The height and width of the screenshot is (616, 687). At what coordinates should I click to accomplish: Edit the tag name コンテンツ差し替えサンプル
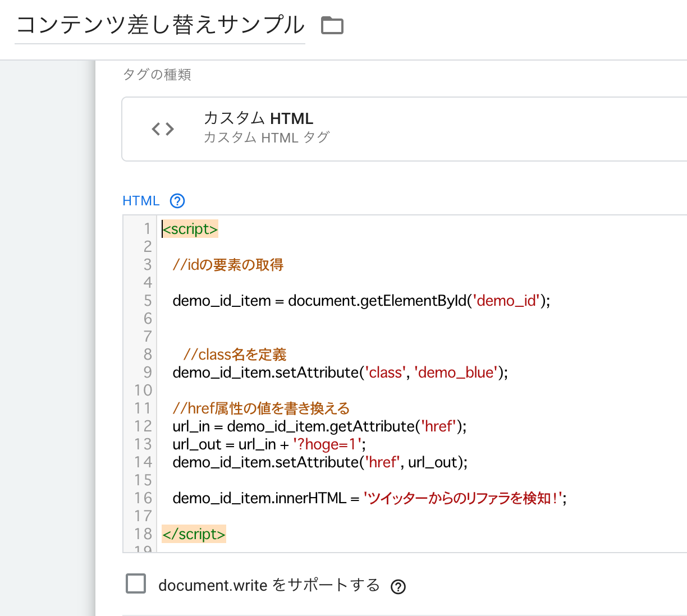pos(160,26)
